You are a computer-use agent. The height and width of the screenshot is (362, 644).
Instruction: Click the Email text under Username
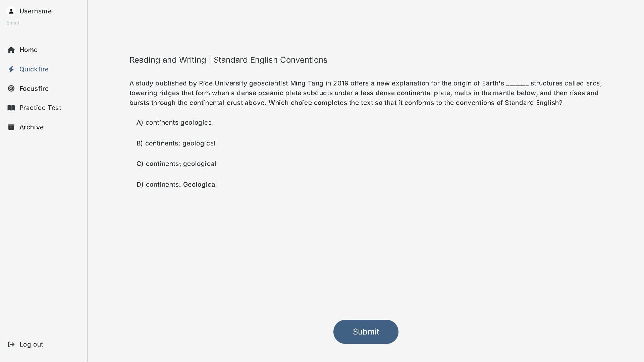coord(13,23)
